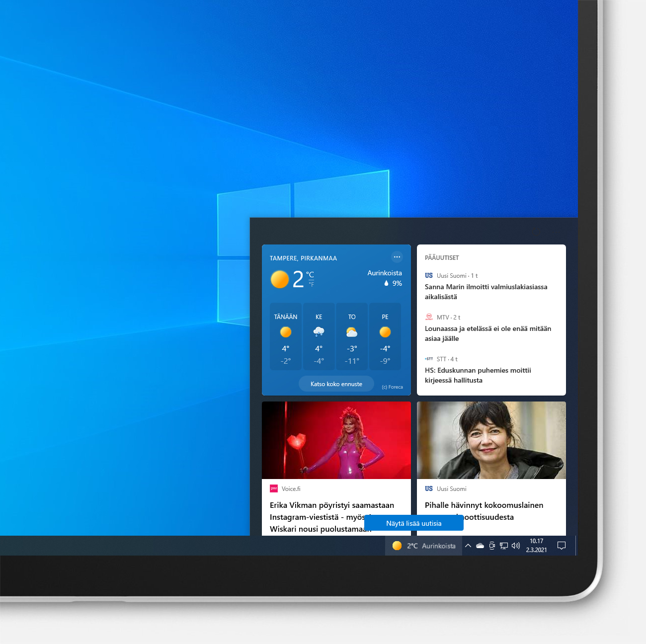This screenshot has width=646, height=644.
Task: Switch temperature units to Fahrenheit
Action: pos(312,284)
